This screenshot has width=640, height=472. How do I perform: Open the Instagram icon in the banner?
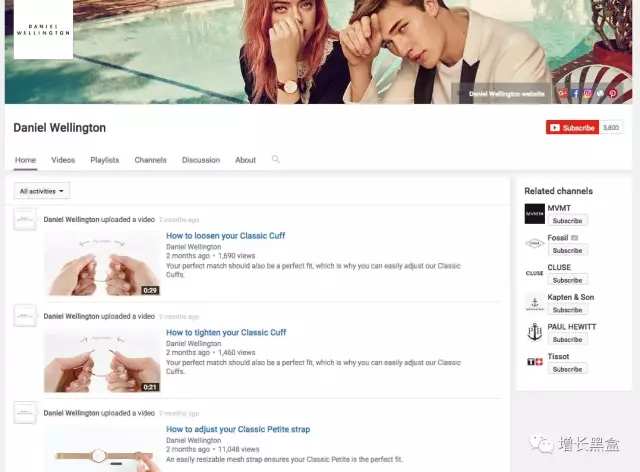click(x=587, y=94)
